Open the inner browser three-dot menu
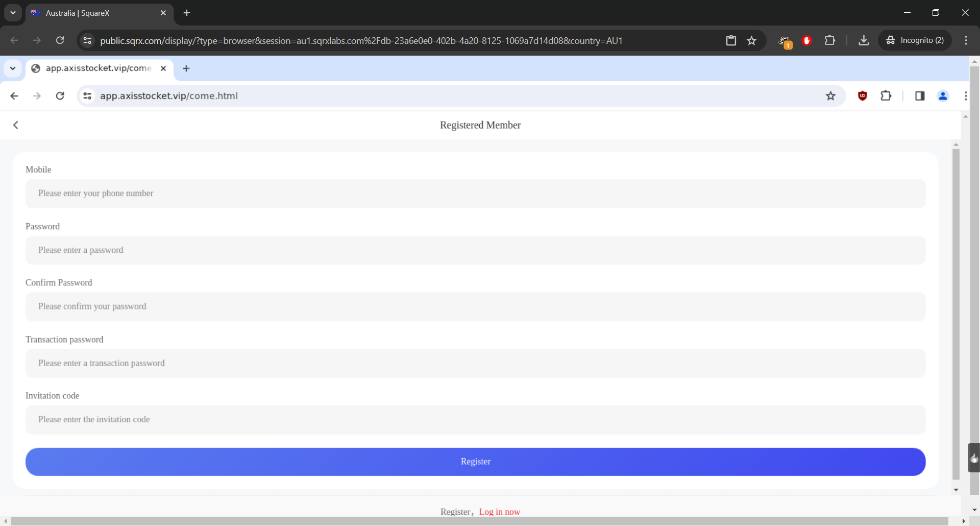Viewport: 980px width, 526px height. (x=965, y=96)
